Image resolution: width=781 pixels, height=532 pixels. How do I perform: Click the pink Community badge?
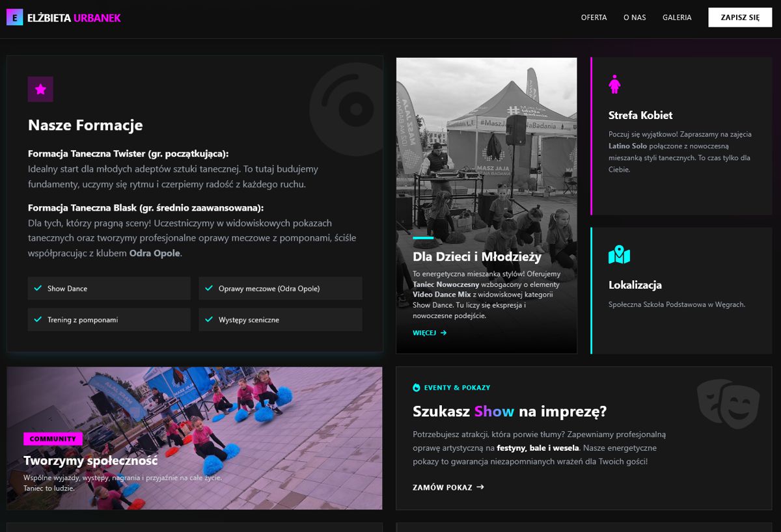tap(53, 439)
